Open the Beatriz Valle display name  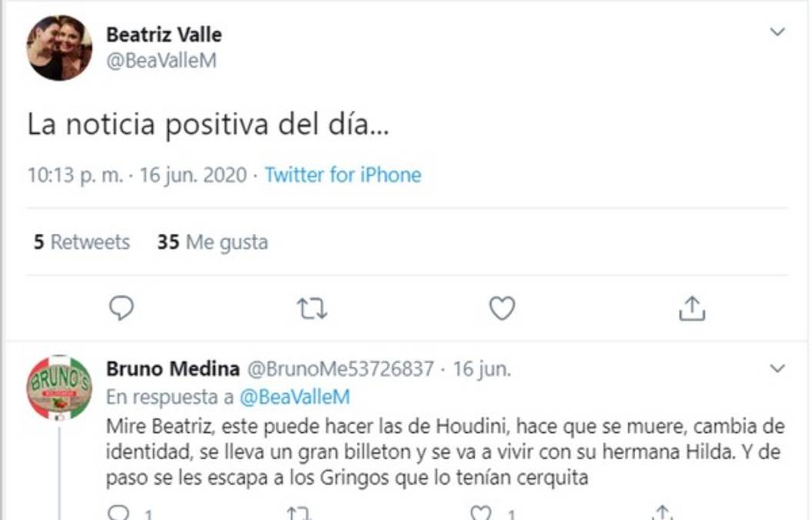[x=163, y=35]
